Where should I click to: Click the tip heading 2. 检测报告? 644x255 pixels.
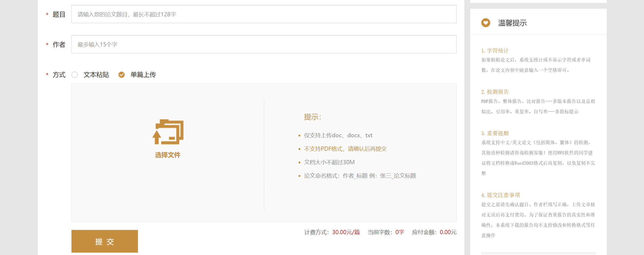[495, 92]
